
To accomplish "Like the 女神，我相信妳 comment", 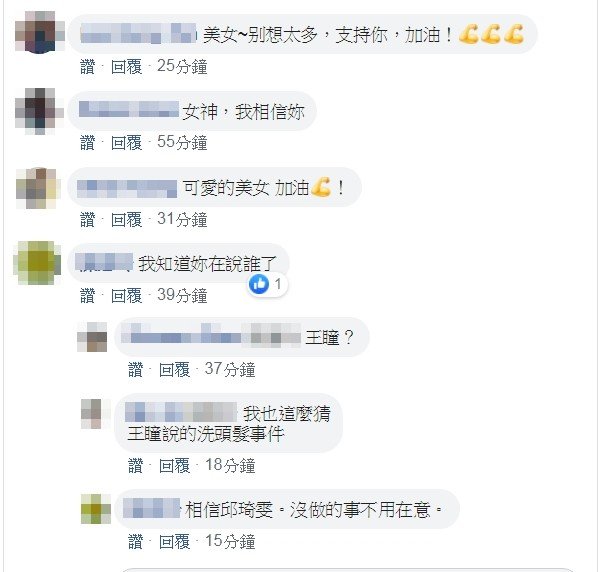I will click(x=88, y=143).
